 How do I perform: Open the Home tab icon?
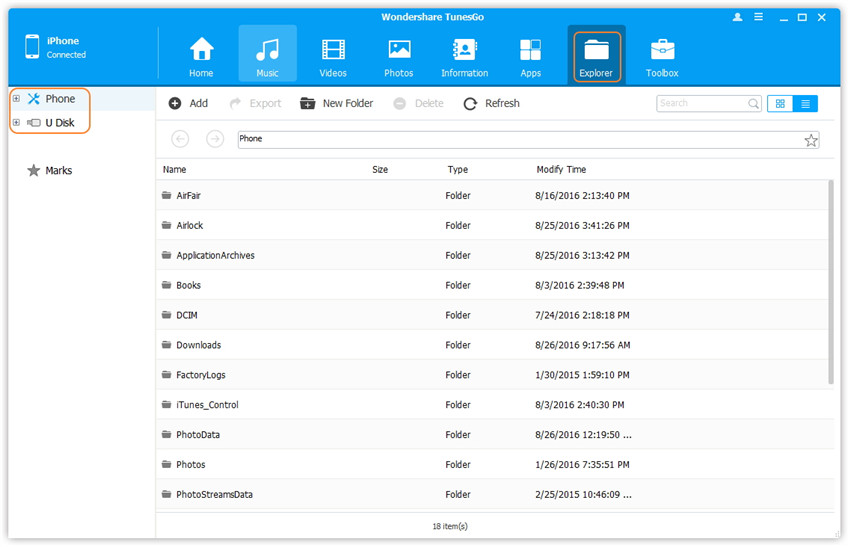tap(201, 52)
